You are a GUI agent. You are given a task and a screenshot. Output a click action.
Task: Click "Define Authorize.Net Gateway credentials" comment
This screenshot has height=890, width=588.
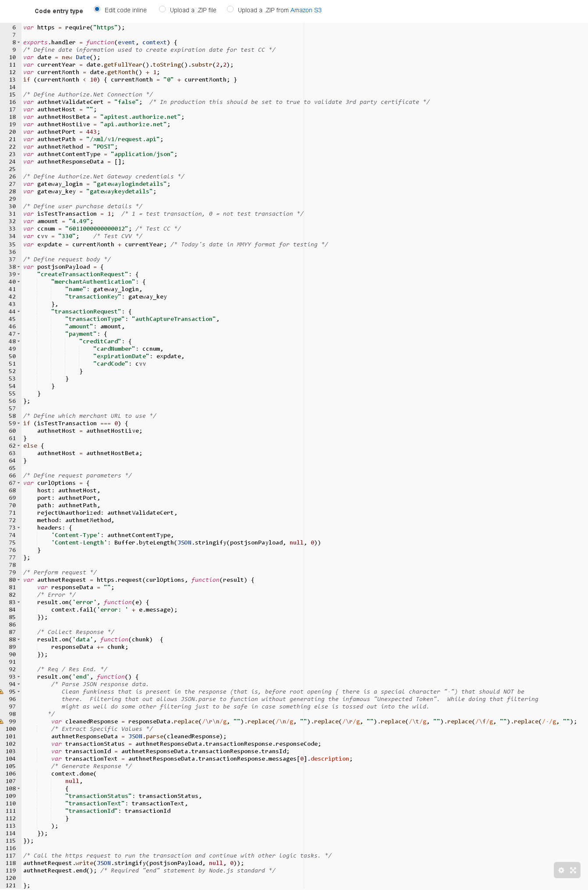pos(104,176)
